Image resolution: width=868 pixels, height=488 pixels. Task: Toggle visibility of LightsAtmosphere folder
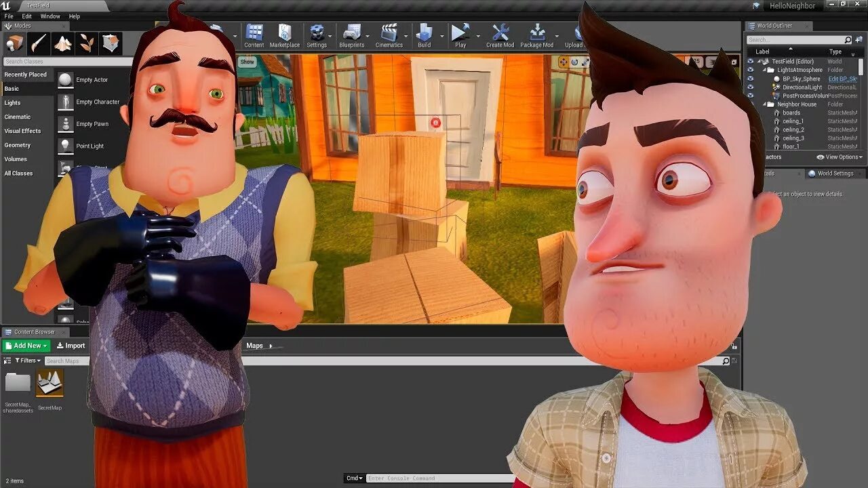coord(750,70)
